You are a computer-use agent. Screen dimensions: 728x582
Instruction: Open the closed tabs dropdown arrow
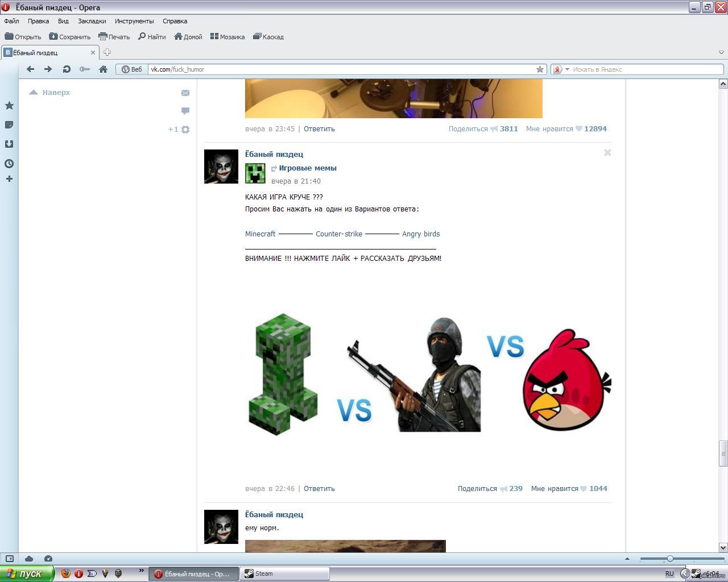(721, 52)
